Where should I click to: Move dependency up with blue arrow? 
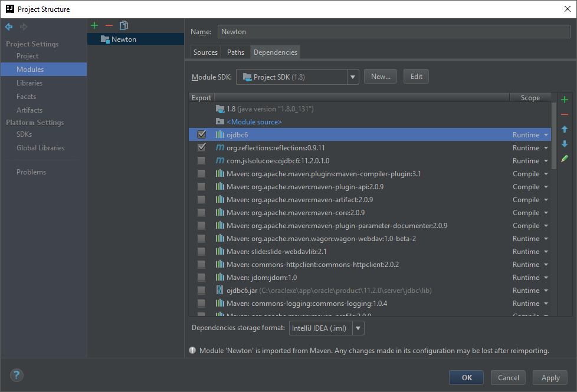pos(565,129)
